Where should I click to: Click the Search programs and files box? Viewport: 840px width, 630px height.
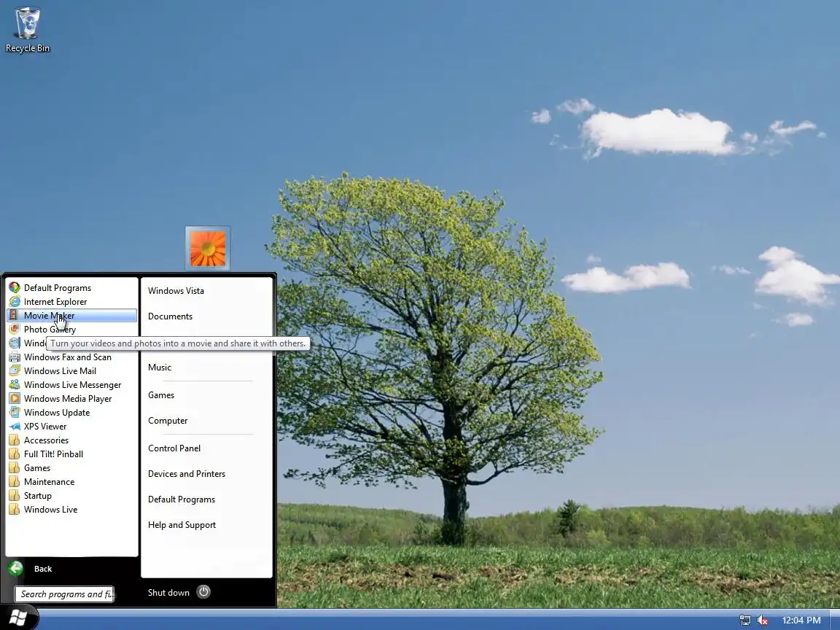point(65,594)
